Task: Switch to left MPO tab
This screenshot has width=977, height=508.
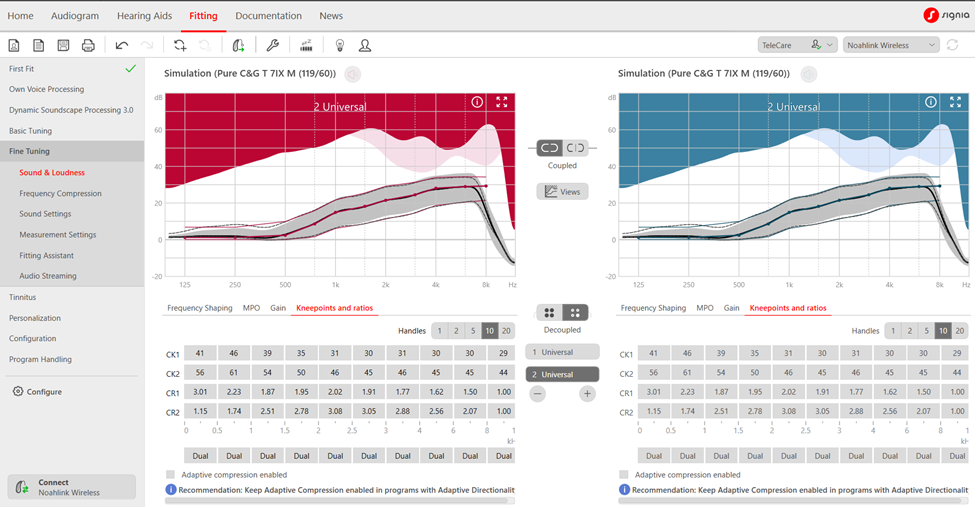Action: (251, 308)
